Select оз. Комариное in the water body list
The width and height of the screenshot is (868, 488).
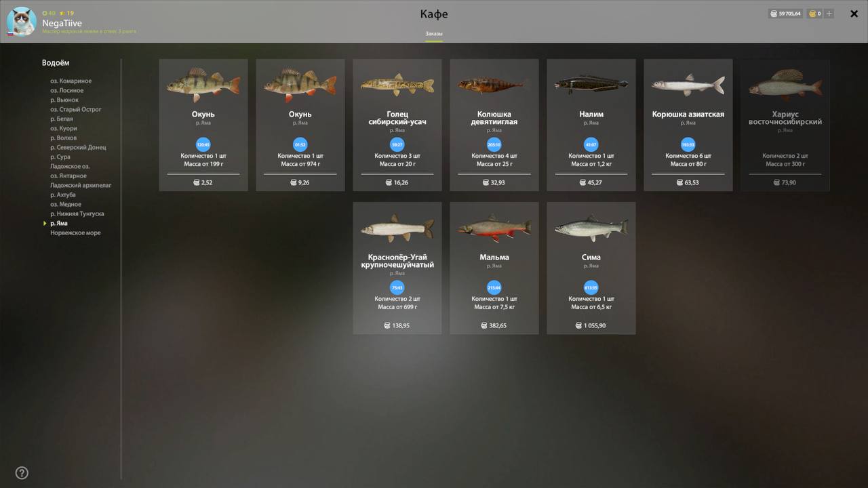[71, 81]
